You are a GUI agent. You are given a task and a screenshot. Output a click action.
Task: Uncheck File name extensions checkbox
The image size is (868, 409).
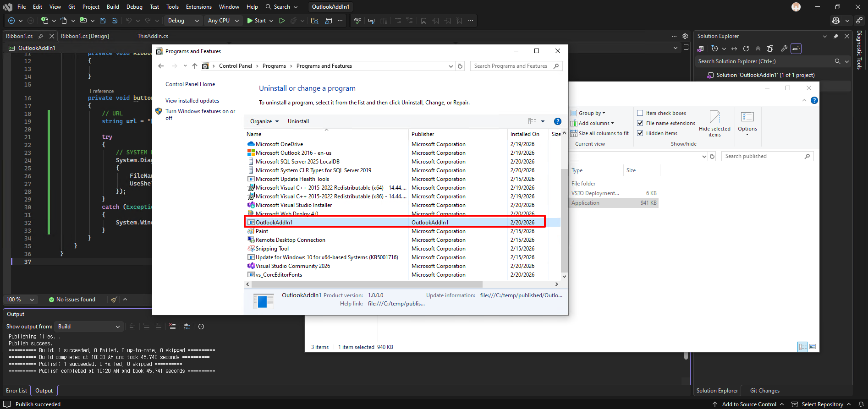(640, 123)
